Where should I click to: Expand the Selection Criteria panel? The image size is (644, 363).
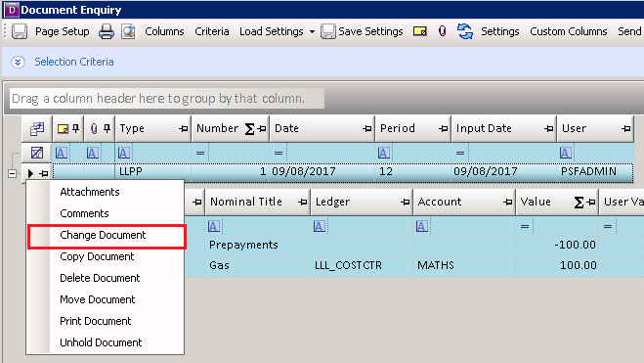coord(18,62)
